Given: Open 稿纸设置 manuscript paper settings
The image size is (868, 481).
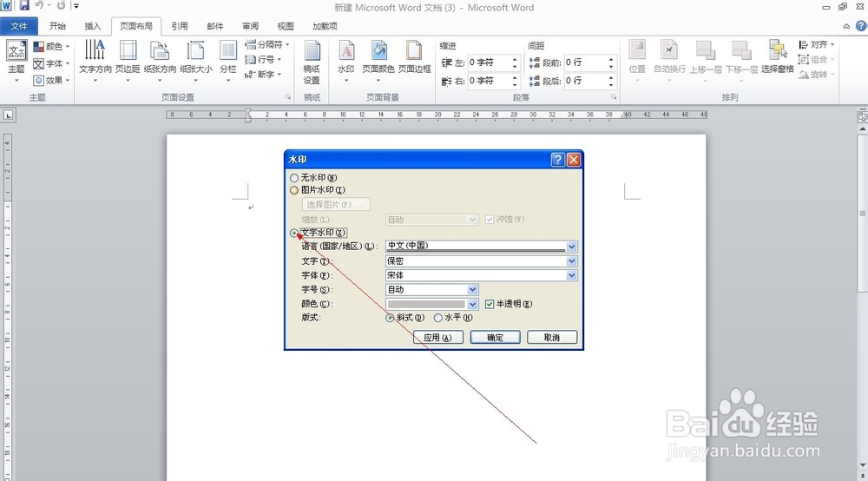Looking at the screenshot, I should tap(312, 61).
